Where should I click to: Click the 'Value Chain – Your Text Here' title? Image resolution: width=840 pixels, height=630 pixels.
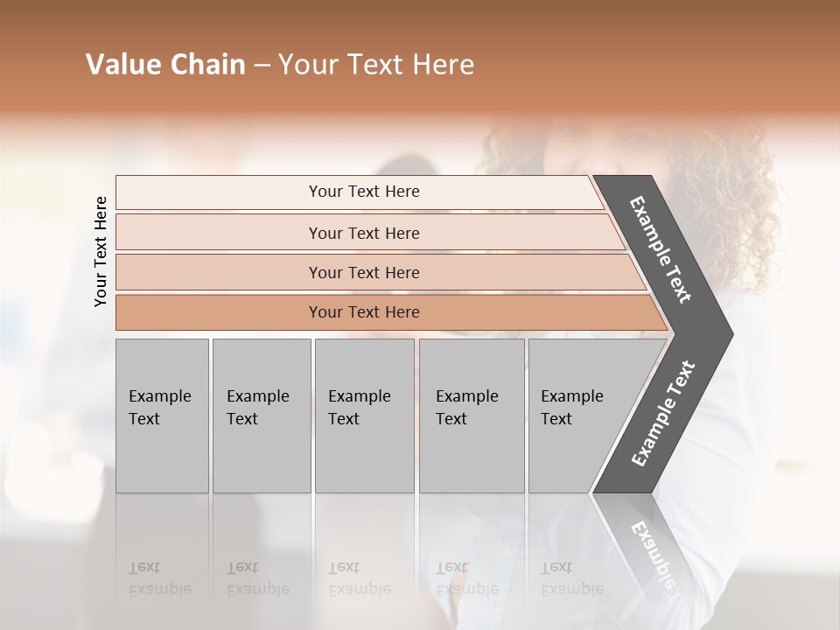(280, 65)
